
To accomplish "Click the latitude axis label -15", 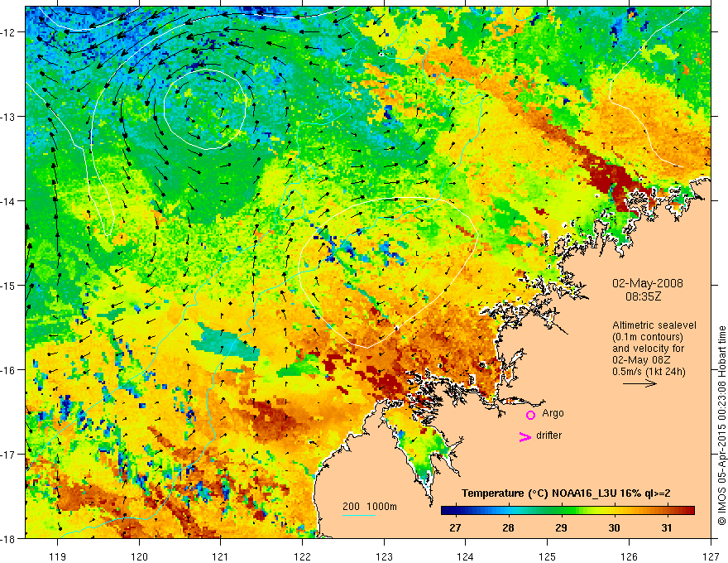I will (x=8, y=285).
